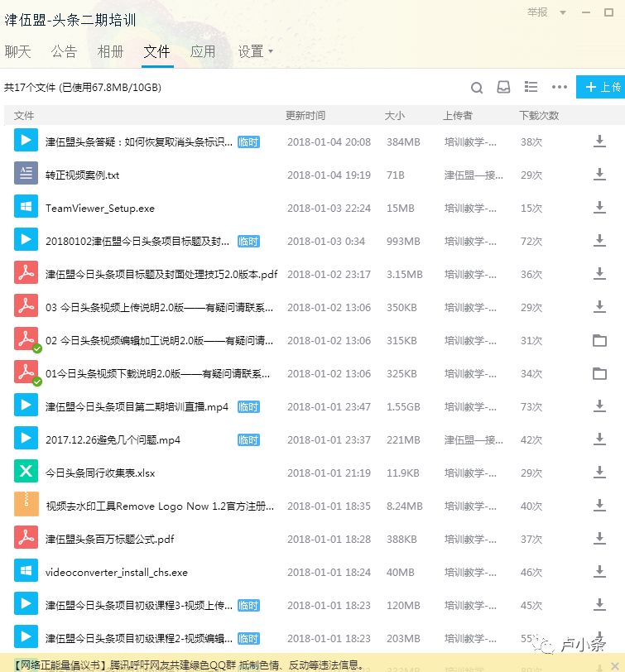
Task: Sort by the 文件 column header
Action: click(23, 116)
